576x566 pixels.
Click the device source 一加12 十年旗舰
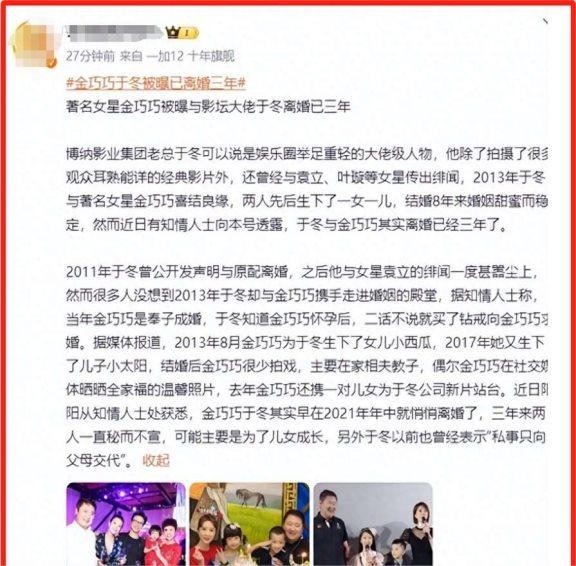click(190, 56)
